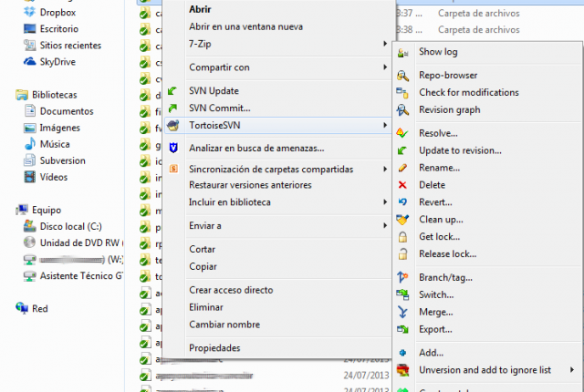Open Red in the navigation pane
Image resolution: width=584 pixels, height=392 pixels.
(x=40, y=309)
